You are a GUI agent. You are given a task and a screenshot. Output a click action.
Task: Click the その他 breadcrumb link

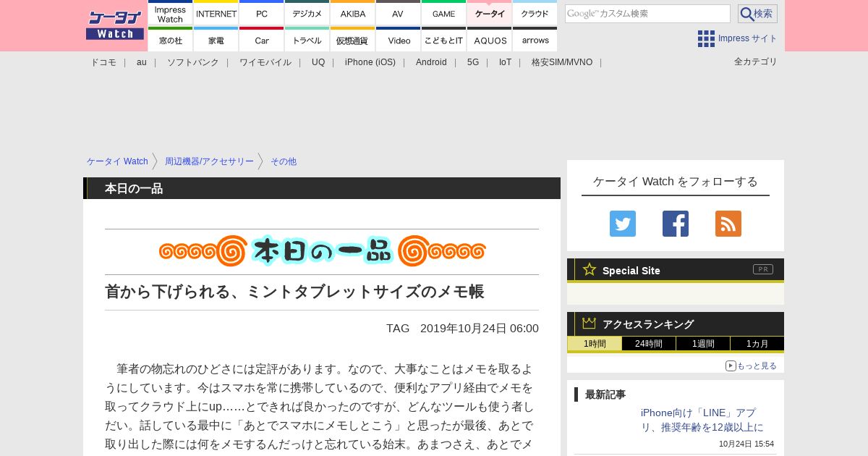point(284,161)
